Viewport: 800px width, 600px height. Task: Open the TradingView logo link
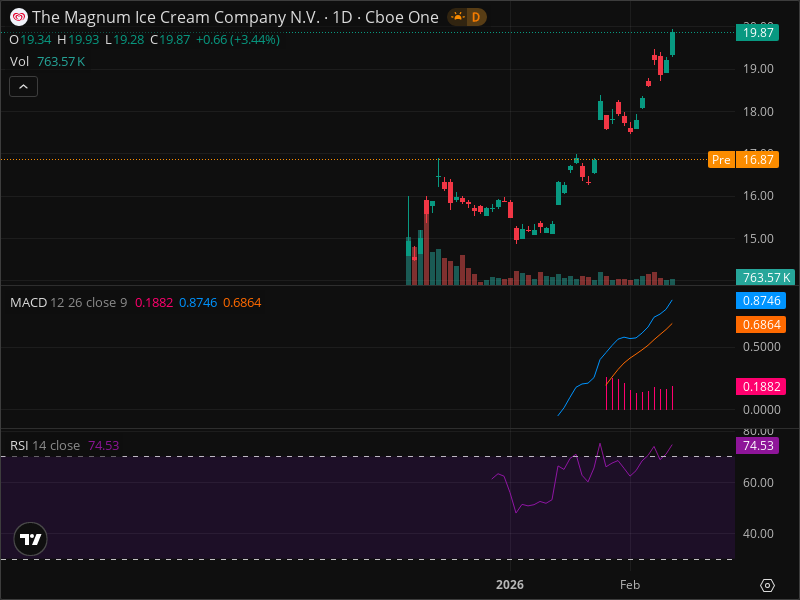pyautogui.click(x=31, y=539)
